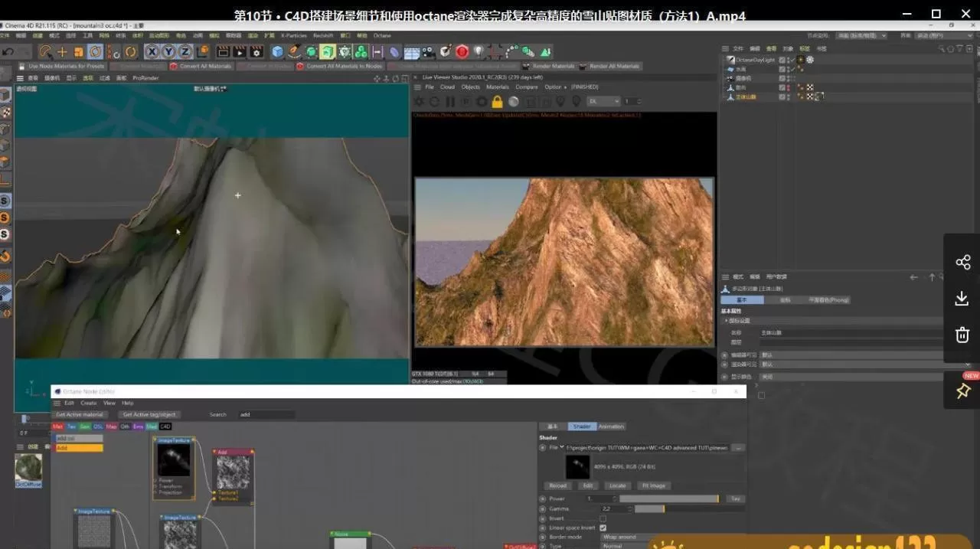This screenshot has width=980, height=549.
Task: Toggle the Y axis lock
Action: pos(168,52)
